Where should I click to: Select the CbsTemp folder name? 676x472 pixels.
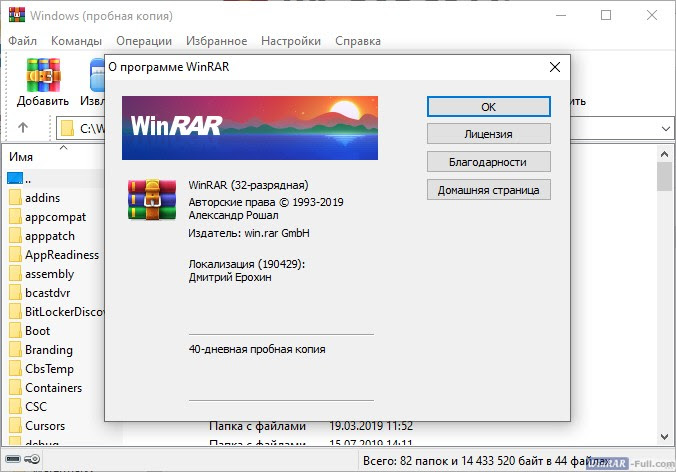click(x=50, y=369)
